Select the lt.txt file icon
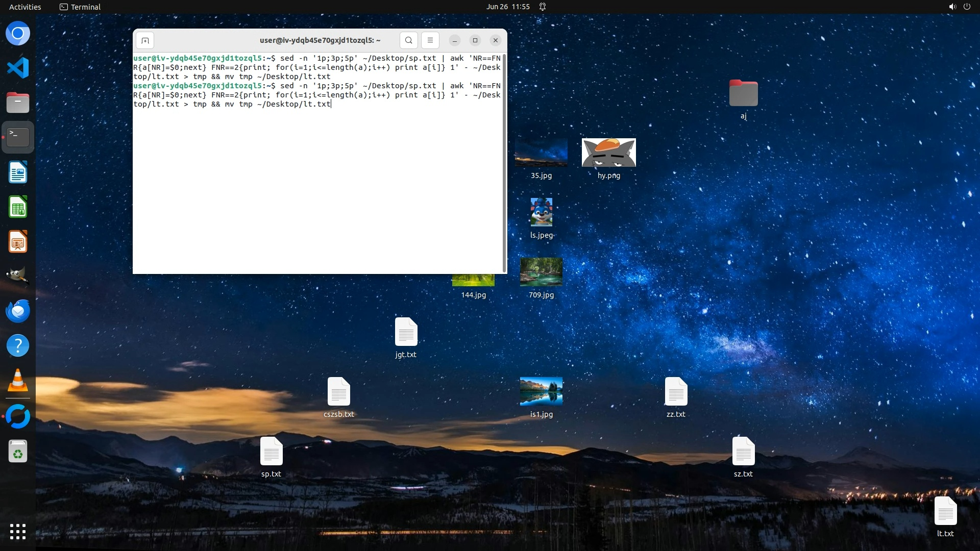This screenshot has height=551, width=980. click(x=945, y=511)
